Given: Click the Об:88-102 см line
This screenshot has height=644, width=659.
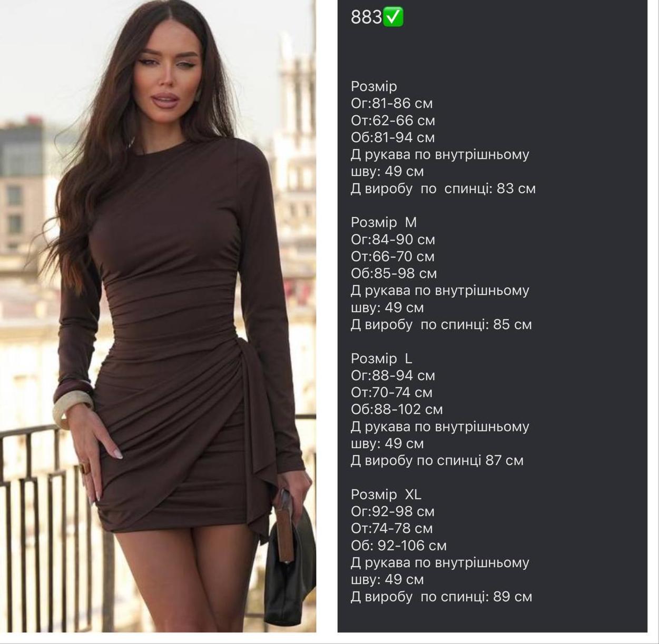Looking at the screenshot, I should (x=397, y=409).
